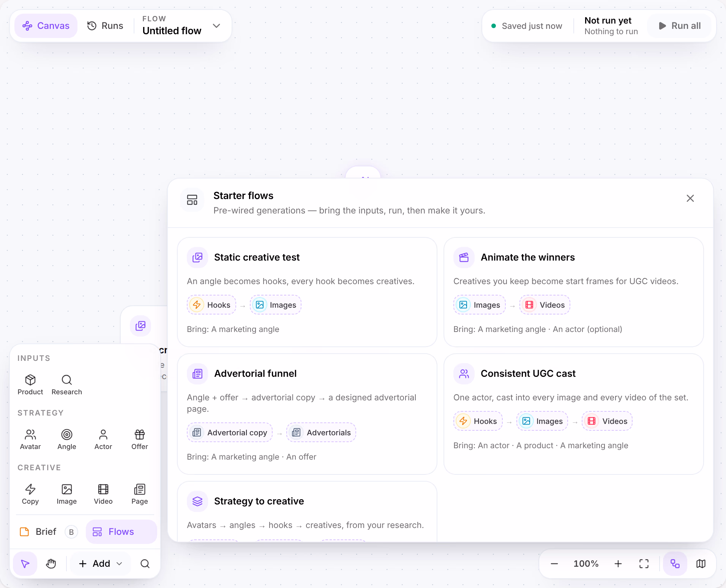This screenshot has width=726, height=588.
Task: Choose the Static creative test flow
Action: 307,292
